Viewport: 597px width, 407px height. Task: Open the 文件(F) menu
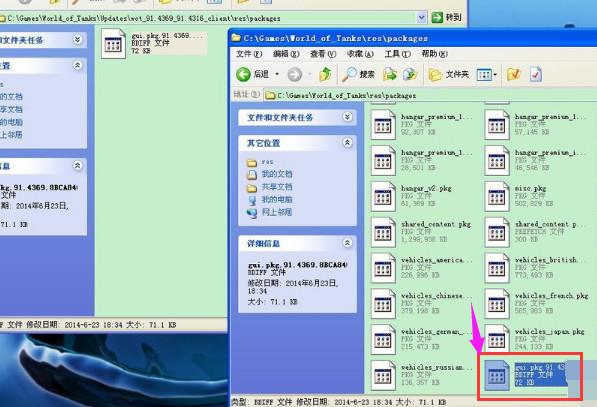[x=249, y=54]
